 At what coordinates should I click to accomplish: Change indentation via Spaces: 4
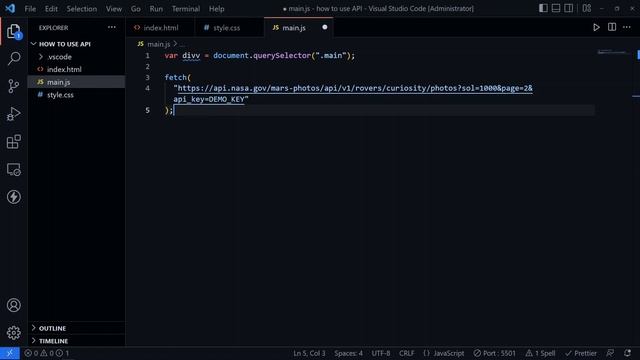(x=348, y=353)
